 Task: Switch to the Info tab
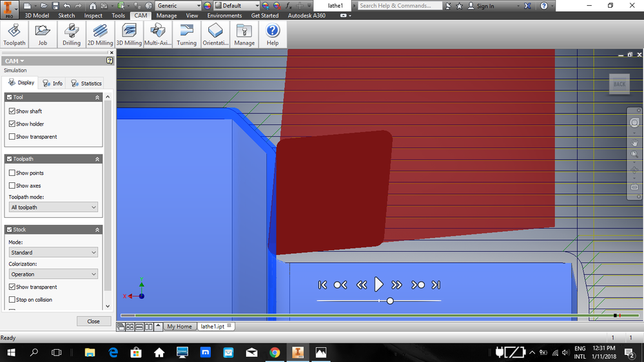click(53, 83)
